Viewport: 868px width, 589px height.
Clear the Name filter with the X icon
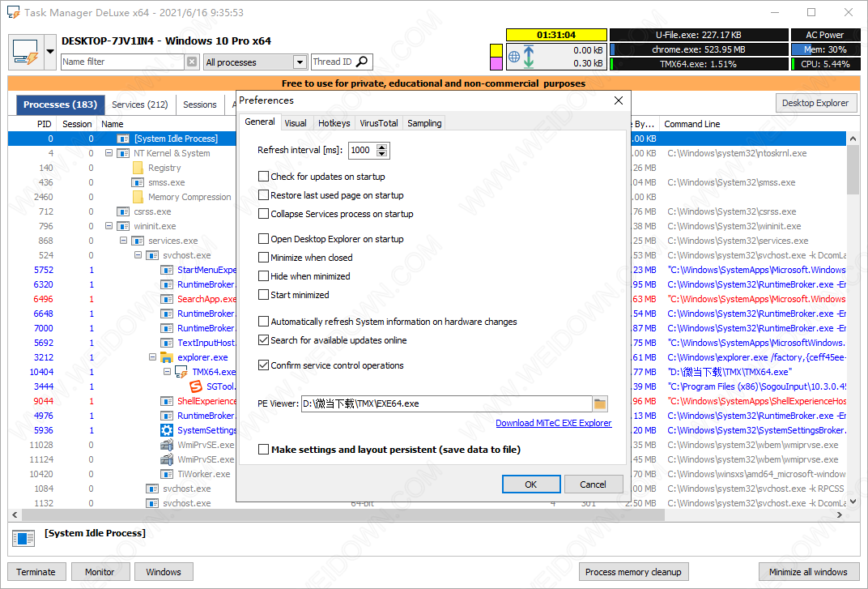point(192,62)
